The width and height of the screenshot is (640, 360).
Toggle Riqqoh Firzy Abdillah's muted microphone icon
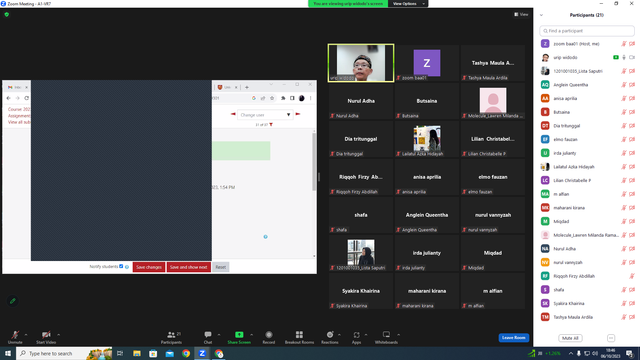click(631, 276)
